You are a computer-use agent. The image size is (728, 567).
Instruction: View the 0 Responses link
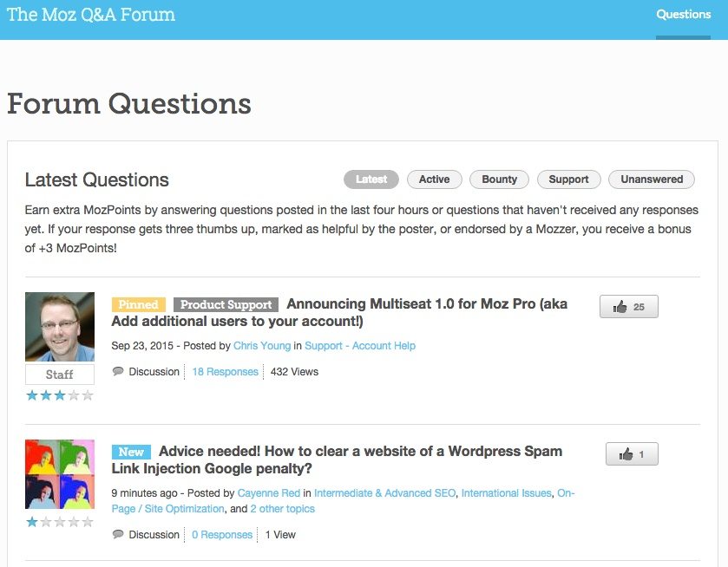[222, 535]
